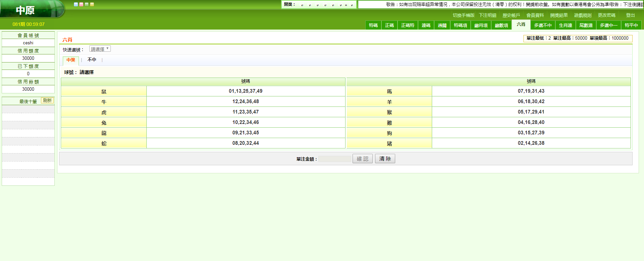644x261 pixels.
Task: Open the 特碼 betting tab
Action: (373, 25)
